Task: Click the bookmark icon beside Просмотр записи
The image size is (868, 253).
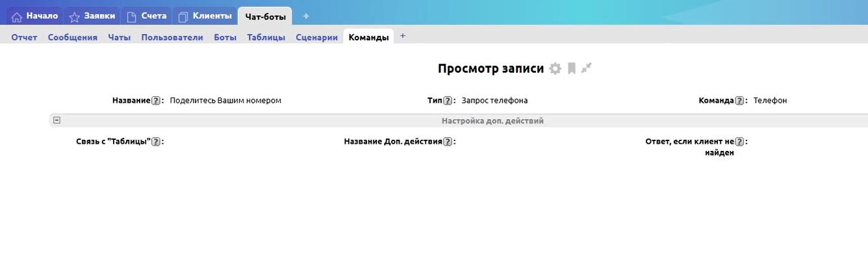Action: point(572,68)
